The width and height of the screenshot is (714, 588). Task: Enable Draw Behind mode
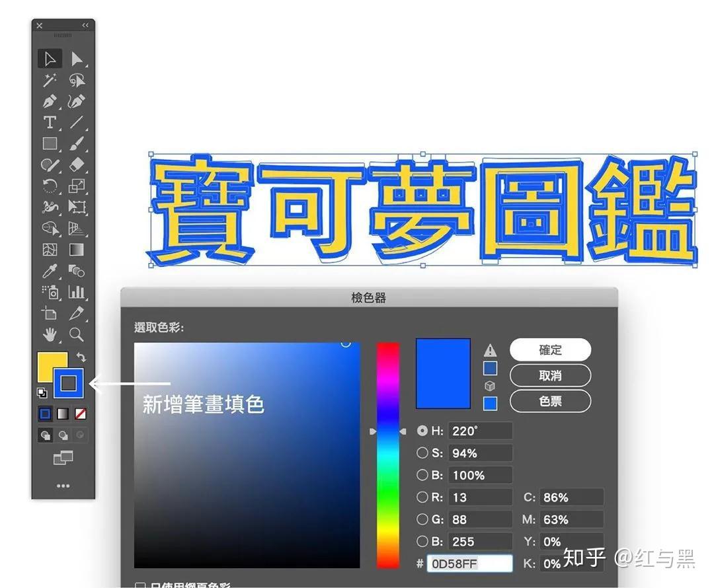tap(63, 435)
